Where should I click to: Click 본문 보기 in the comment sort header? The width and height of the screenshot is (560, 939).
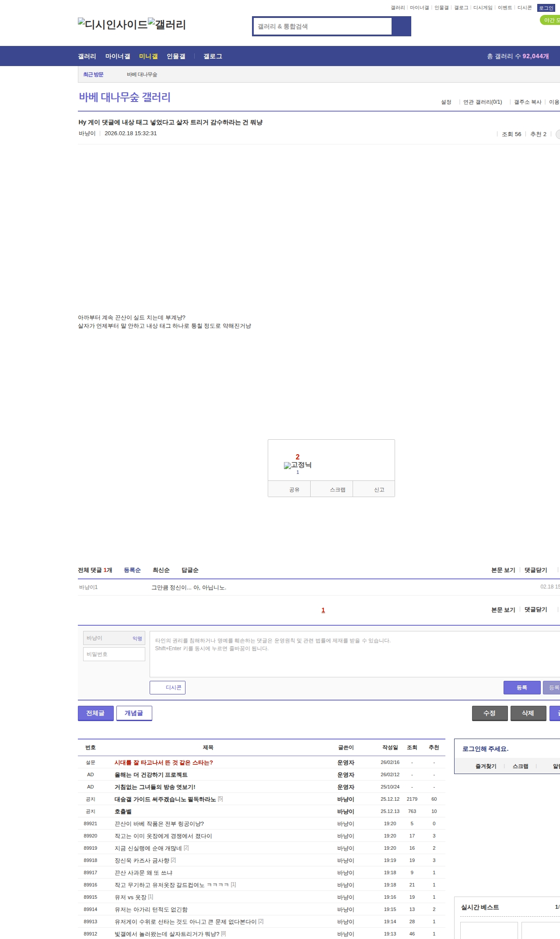[503, 570]
